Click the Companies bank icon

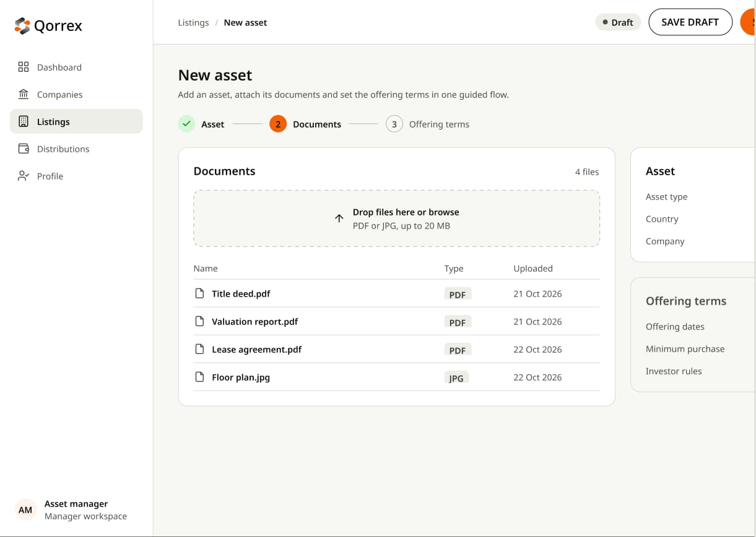pos(24,94)
